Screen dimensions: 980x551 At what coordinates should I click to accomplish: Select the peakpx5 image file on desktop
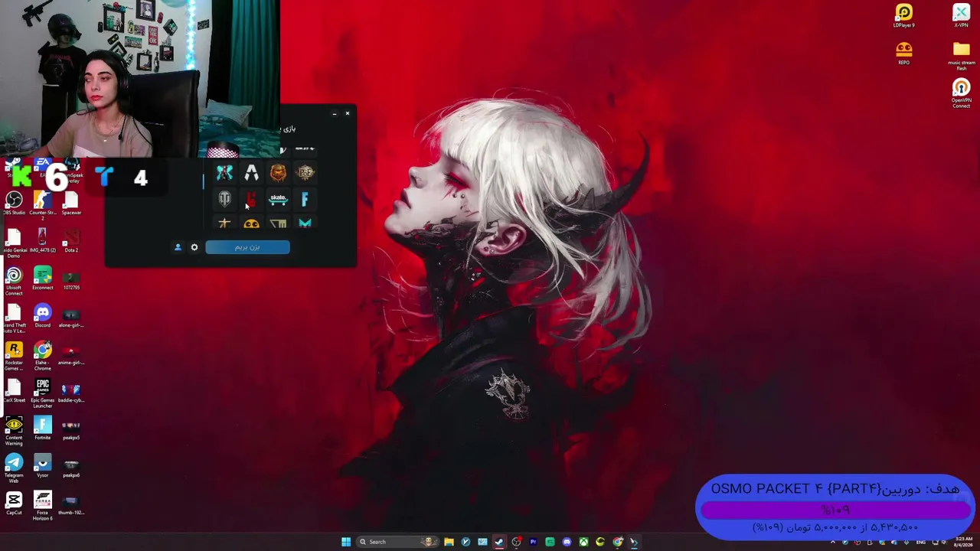click(71, 429)
